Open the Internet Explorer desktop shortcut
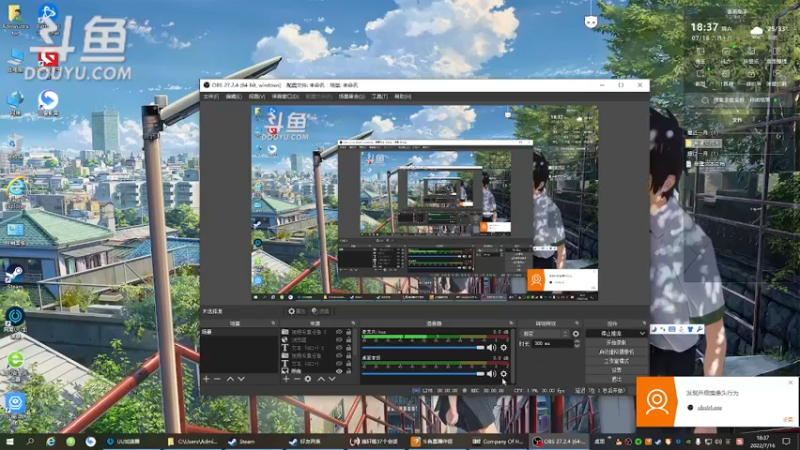The width and height of the screenshot is (800, 450). 16,191
